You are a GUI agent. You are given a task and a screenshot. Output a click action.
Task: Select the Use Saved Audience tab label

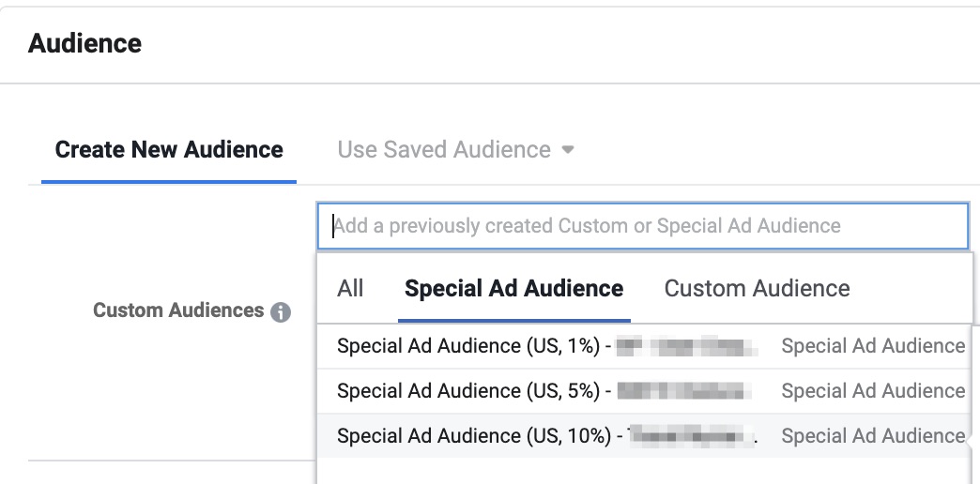click(x=444, y=150)
